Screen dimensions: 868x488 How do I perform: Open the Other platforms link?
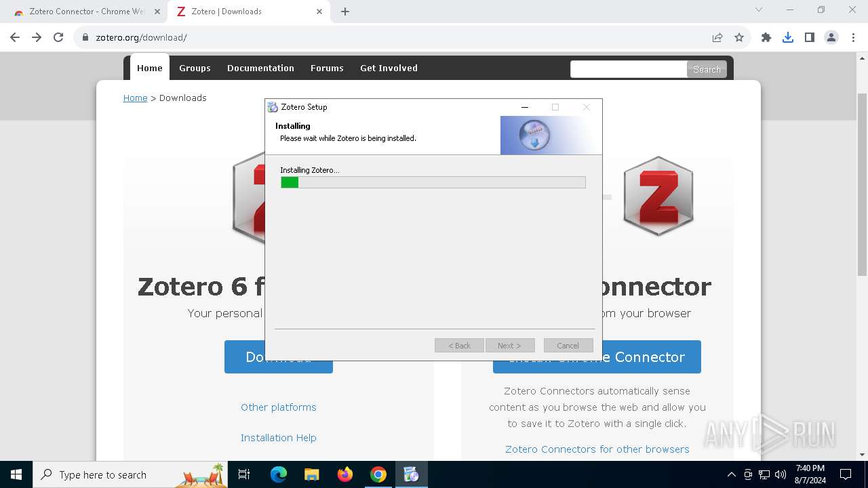[279, 407]
